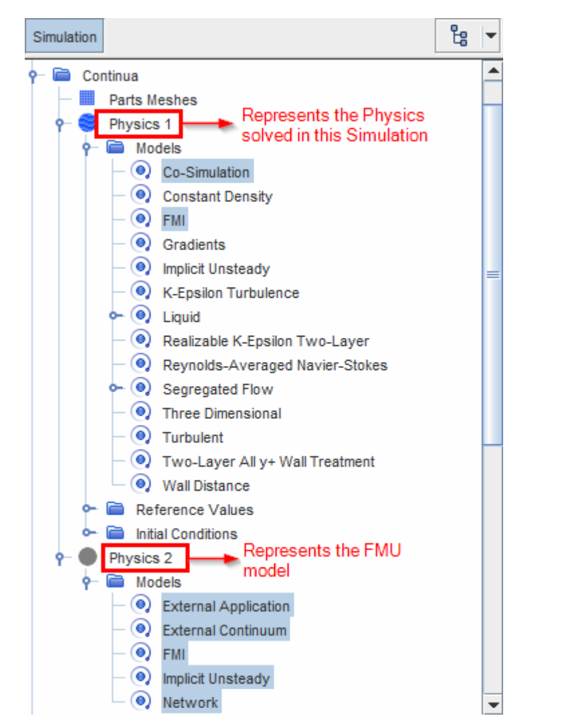This screenshot has height=728, width=562.
Task: Expand the Segregated Flow node
Action: 114,387
